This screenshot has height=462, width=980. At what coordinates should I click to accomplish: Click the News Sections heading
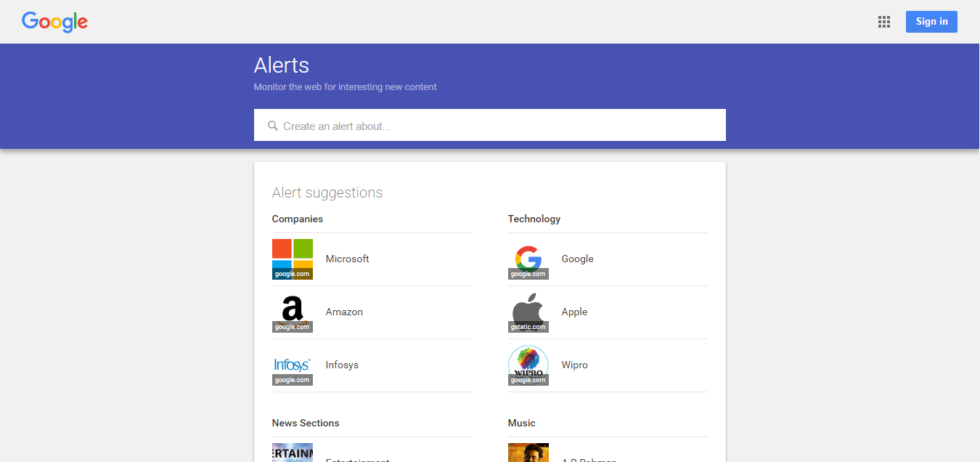click(306, 423)
